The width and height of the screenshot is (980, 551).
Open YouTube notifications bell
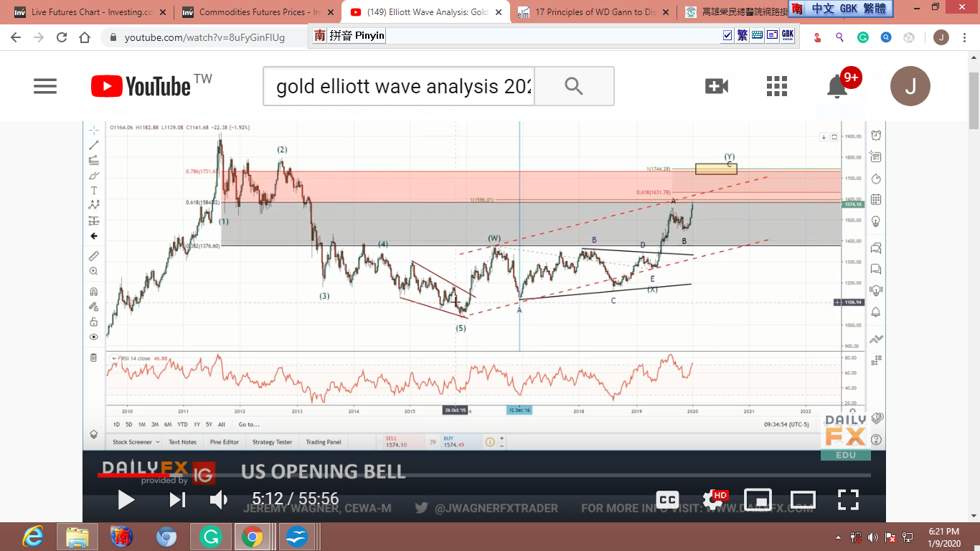[x=837, y=86]
